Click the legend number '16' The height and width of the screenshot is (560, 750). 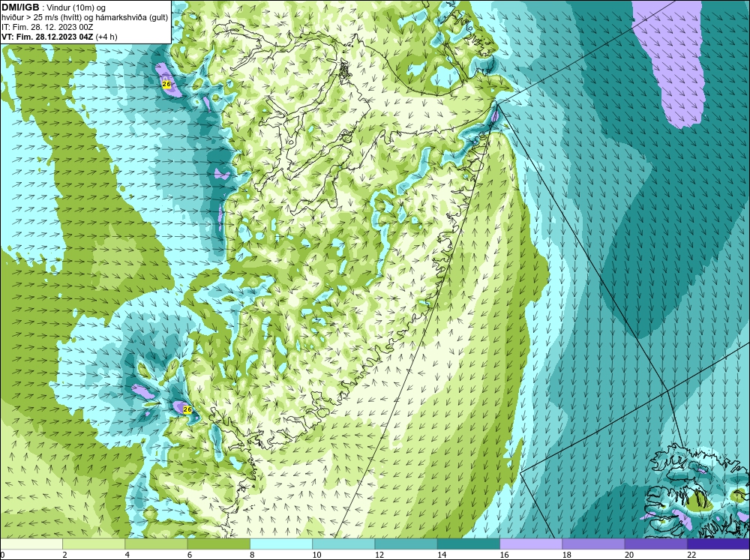pyautogui.click(x=504, y=555)
